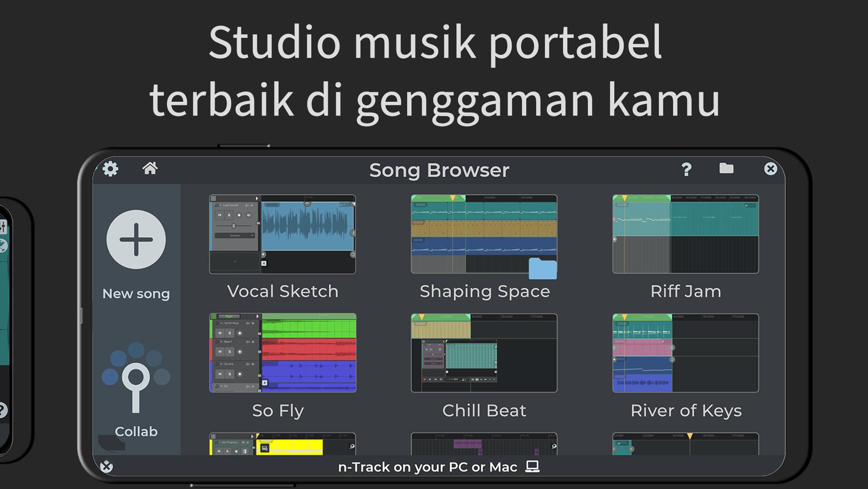The height and width of the screenshot is (489, 868).
Task: Open the yellow-track song thumbnail in bottom row
Action: point(282,444)
